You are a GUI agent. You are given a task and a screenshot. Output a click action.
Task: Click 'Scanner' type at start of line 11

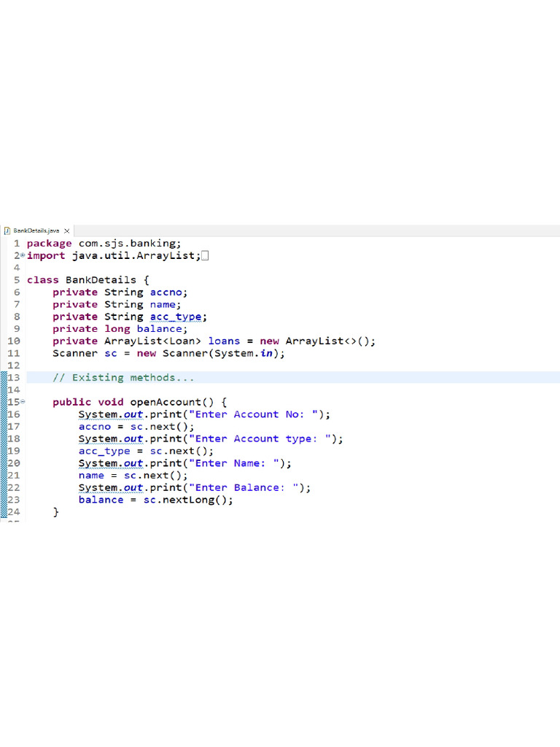point(75,354)
